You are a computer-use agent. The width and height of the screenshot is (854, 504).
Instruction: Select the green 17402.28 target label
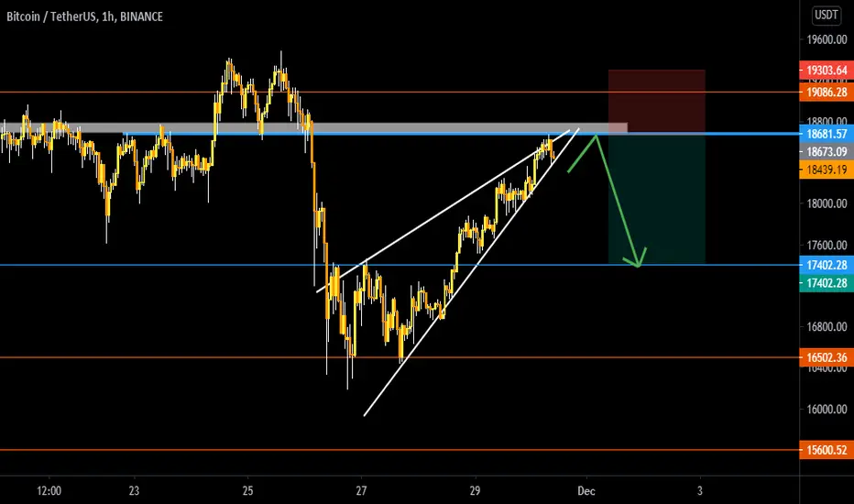(827, 283)
